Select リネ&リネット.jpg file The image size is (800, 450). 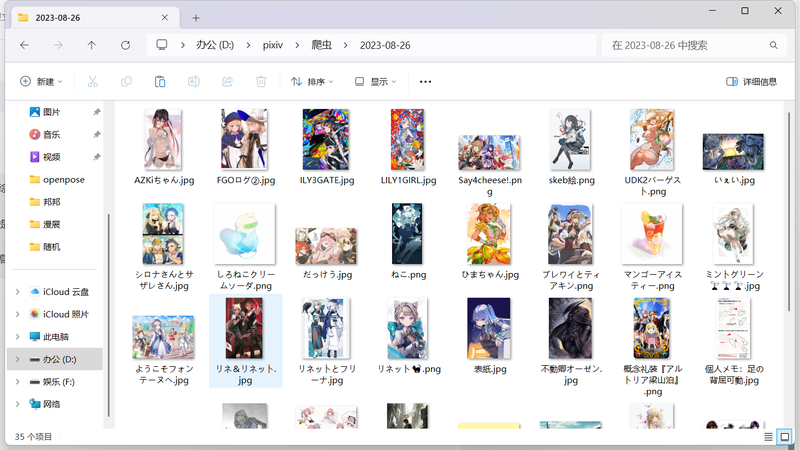coord(245,341)
